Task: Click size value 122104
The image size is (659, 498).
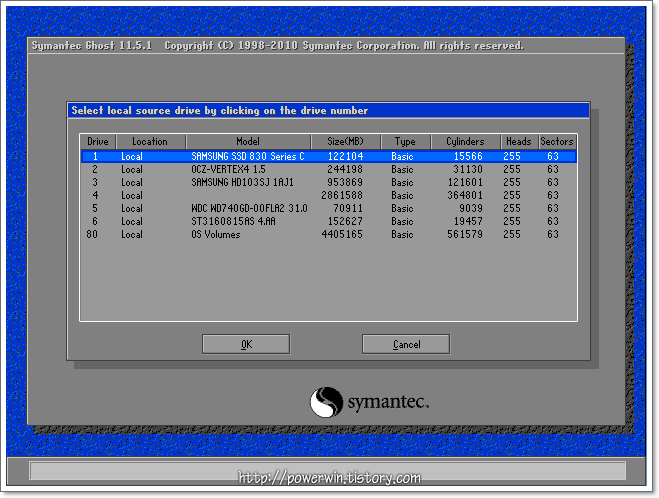Action: (x=345, y=156)
